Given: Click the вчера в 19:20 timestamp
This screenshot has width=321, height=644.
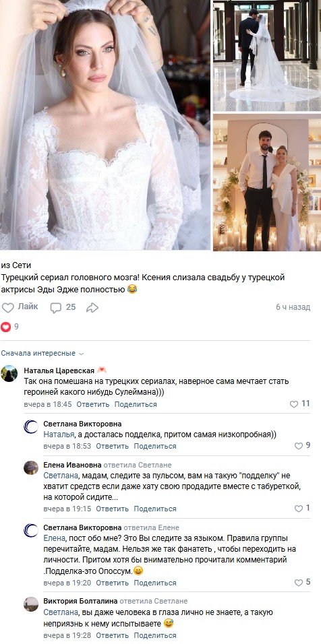Looking at the screenshot, I should (67, 583).
